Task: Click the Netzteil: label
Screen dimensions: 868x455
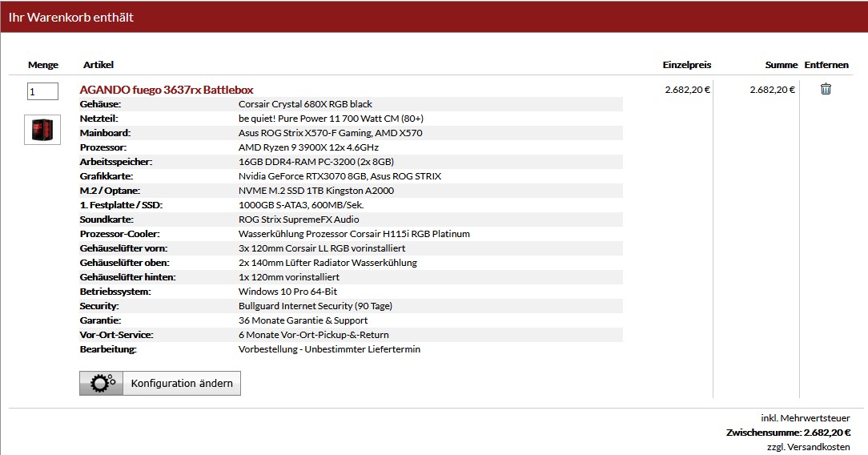Action: tap(99, 119)
